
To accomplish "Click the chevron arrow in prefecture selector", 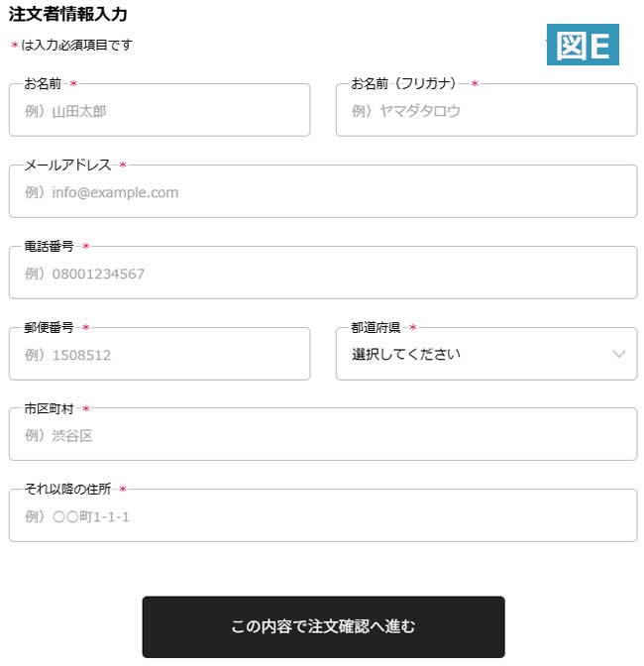I will [619, 354].
